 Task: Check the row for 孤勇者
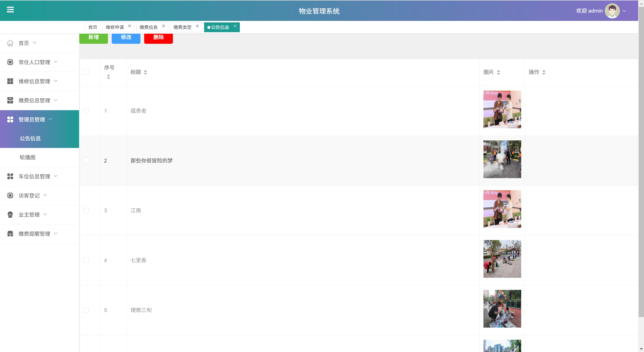(86, 111)
